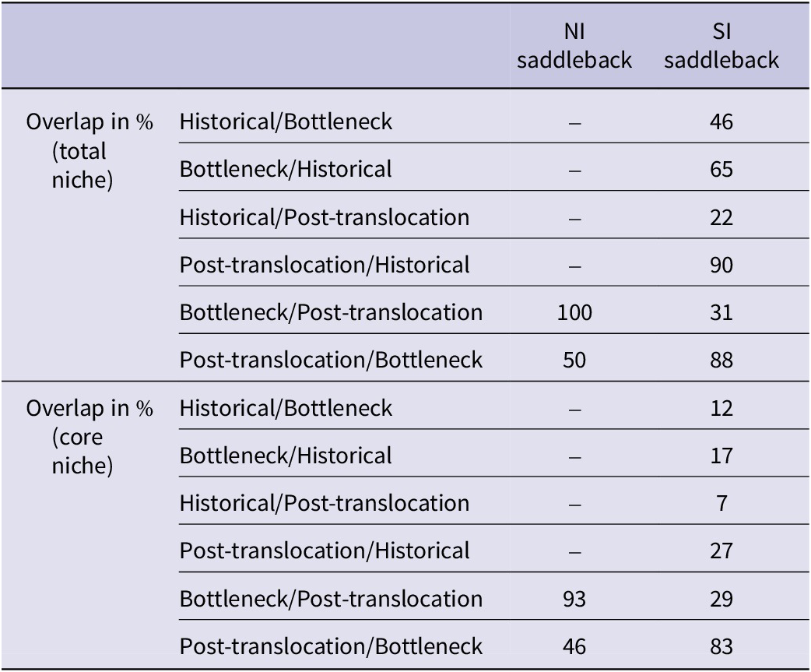Click the SI saddleback value 83
The image size is (811, 672).
pyautogui.click(x=721, y=646)
